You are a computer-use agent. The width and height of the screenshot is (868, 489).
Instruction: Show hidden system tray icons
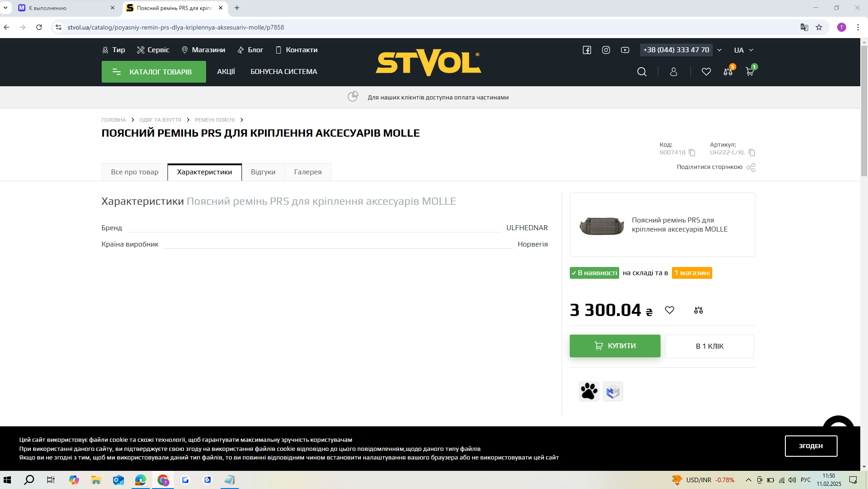tap(748, 480)
